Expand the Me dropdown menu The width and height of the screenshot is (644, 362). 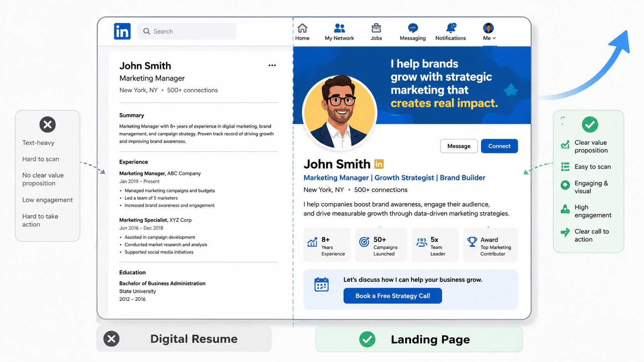point(490,38)
